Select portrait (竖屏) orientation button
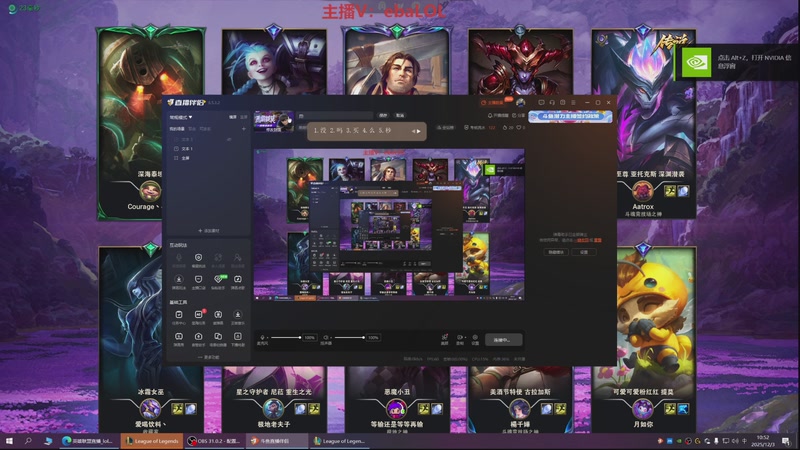 pos(243,117)
